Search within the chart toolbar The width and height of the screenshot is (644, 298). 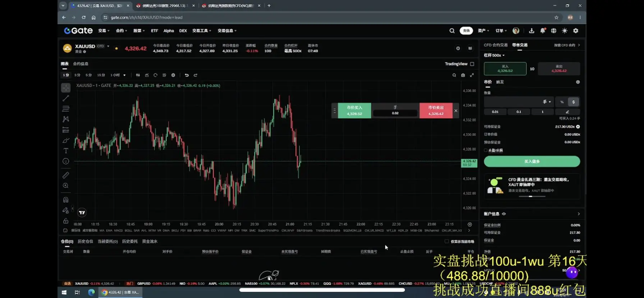[454, 75]
